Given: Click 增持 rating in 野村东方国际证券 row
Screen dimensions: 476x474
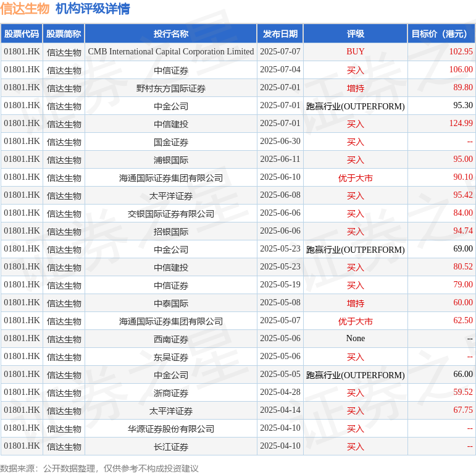Looking at the screenshot, I should 356,88.
